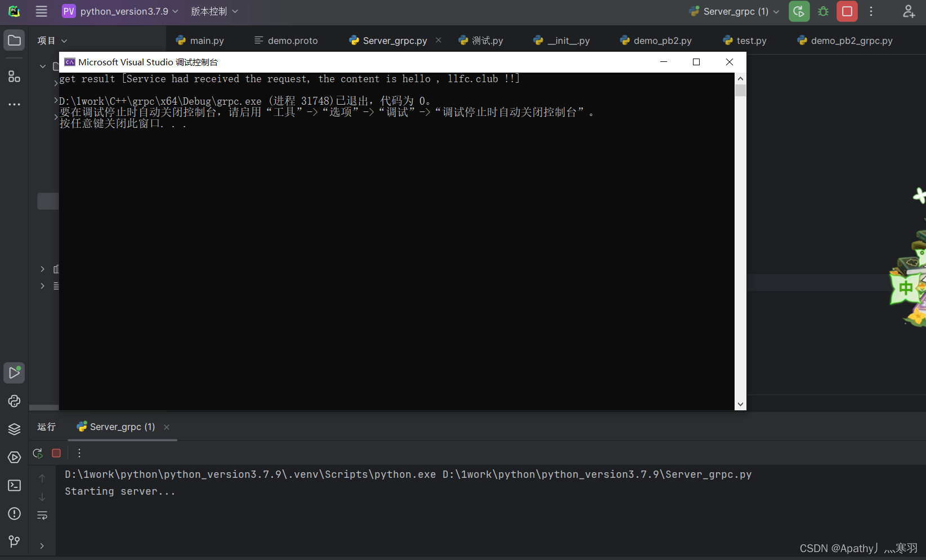Open the Terminal tool window
This screenshot has height=560, width=926.
point(14,485)
